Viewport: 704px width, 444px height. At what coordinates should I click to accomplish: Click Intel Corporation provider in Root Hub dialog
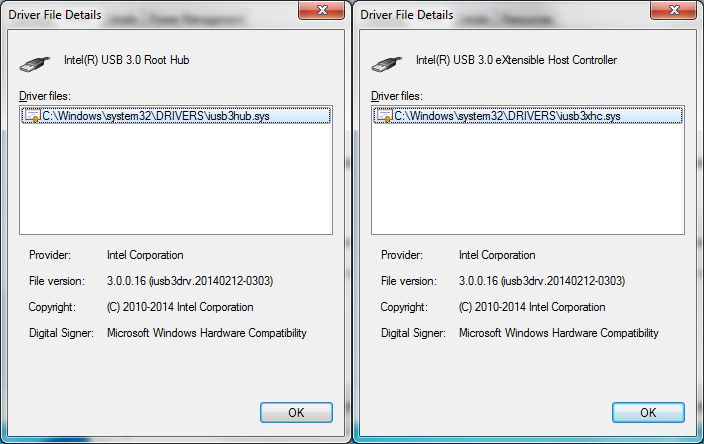(x=145, y=255)
